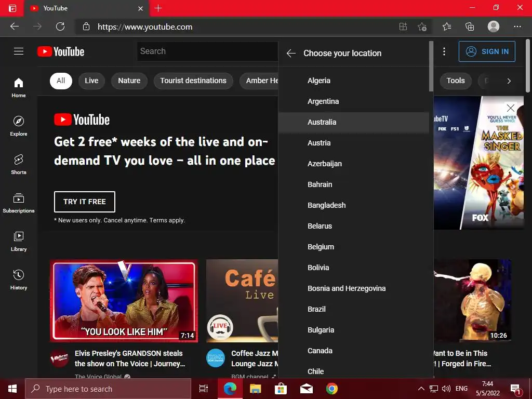The width and height of the screenshot is (532, 399).
Task: Click the location list scrollbar
Action: (431, 66)
